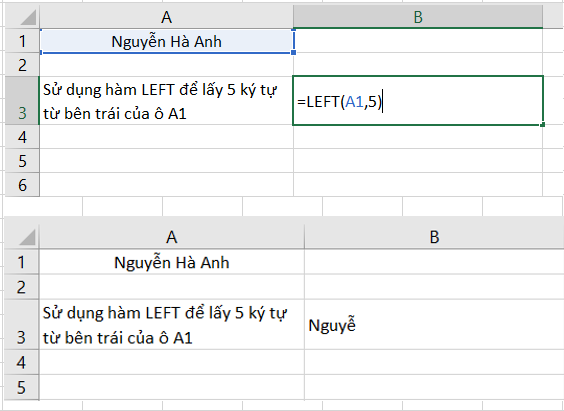Click row header 2 in bottom spreadsheet
Viewport: 564px width, 411px height.
coord(22,287)
